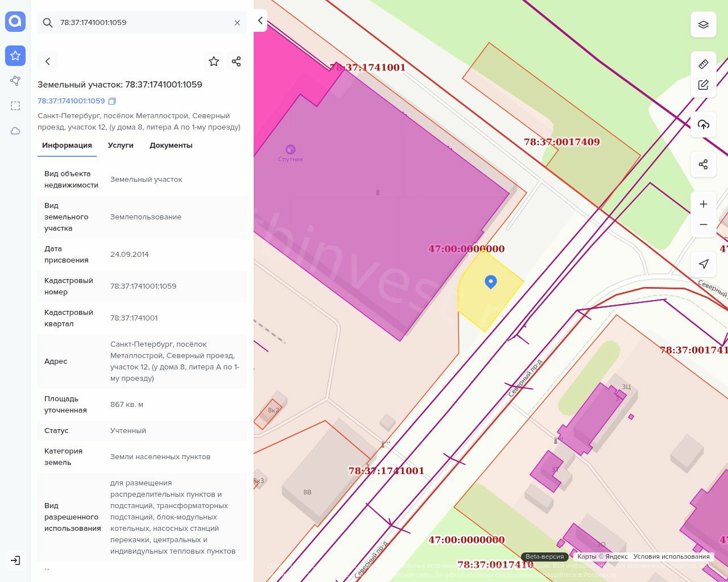Click the date value 24.09.2014
The image size is (728, 582).
(x=130, y=255)
